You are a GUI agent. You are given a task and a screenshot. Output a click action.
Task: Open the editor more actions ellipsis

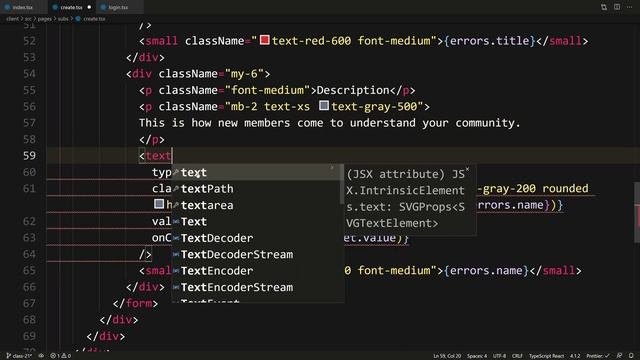(x=629, y=7)
